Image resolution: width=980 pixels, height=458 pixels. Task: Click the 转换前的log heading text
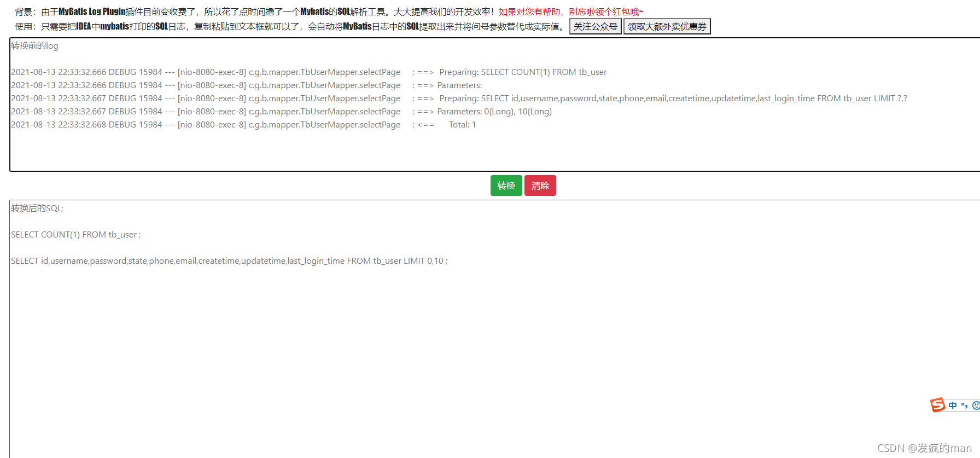[x=34, y=46]
